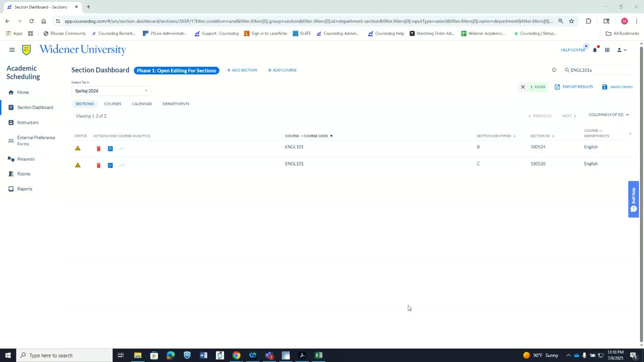Delete the ENGL101 section B row
Image resolution: width=644 pixels, height=362 pixels.
click(99, 149)
